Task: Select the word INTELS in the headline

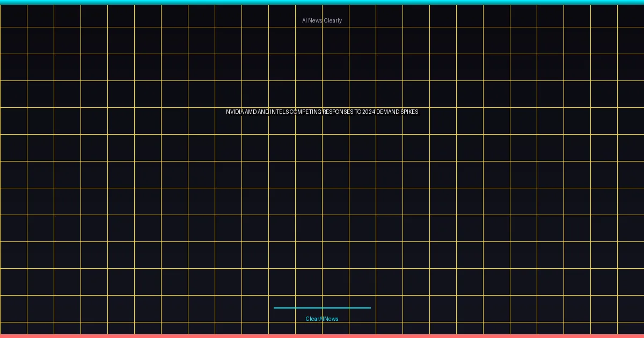Action: [279, 112]
